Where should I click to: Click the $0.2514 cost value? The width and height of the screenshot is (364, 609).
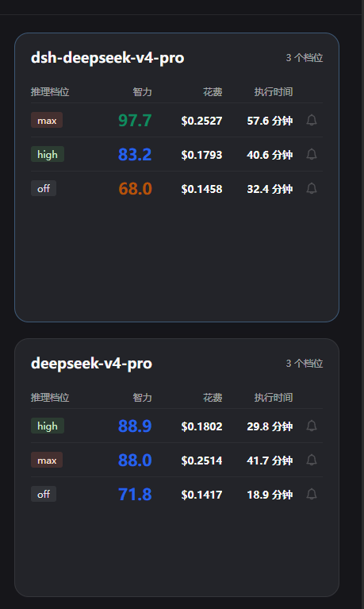(x=201, y=461)
